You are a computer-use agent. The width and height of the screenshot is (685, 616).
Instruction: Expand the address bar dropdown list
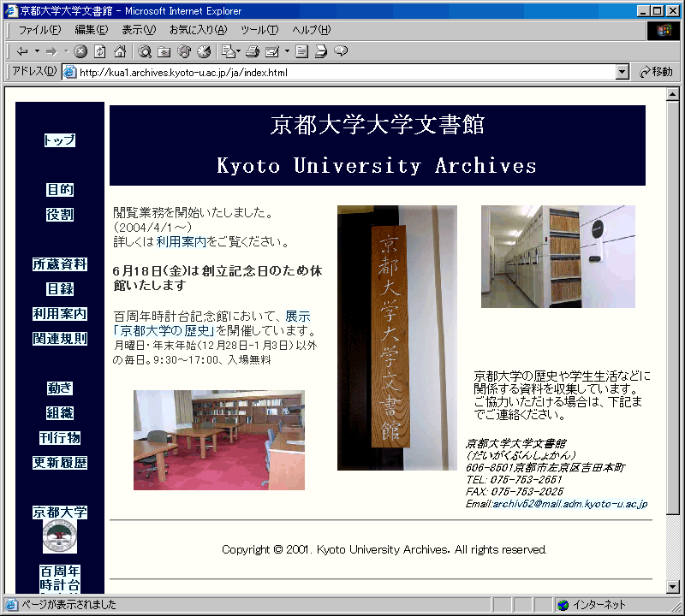[622, 72]
